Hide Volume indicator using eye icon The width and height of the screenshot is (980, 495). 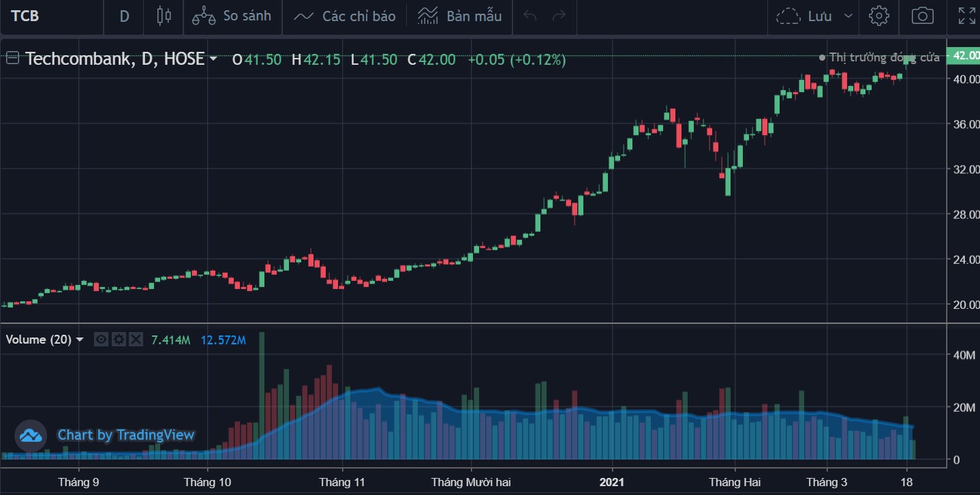[101, 340]
